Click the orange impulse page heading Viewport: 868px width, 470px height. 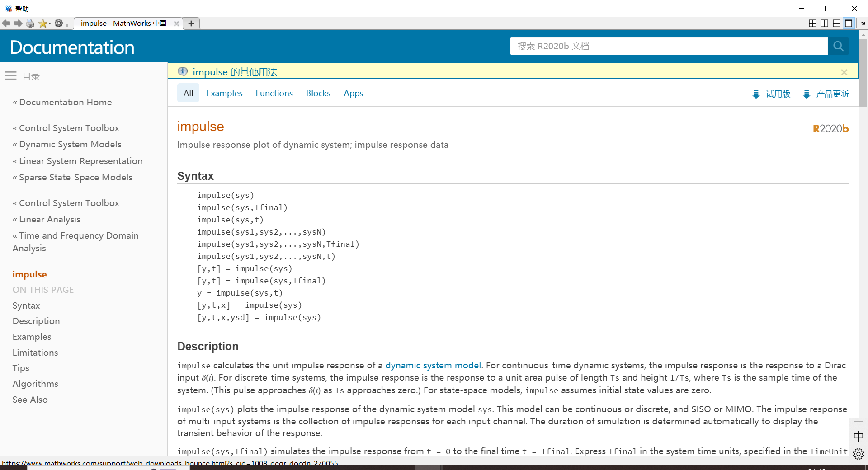(x=200, y=127)
